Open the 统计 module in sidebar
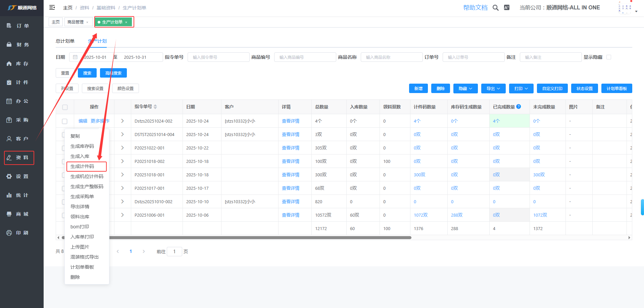Screen dimensions: 644x308 click(x=22, y=195)
